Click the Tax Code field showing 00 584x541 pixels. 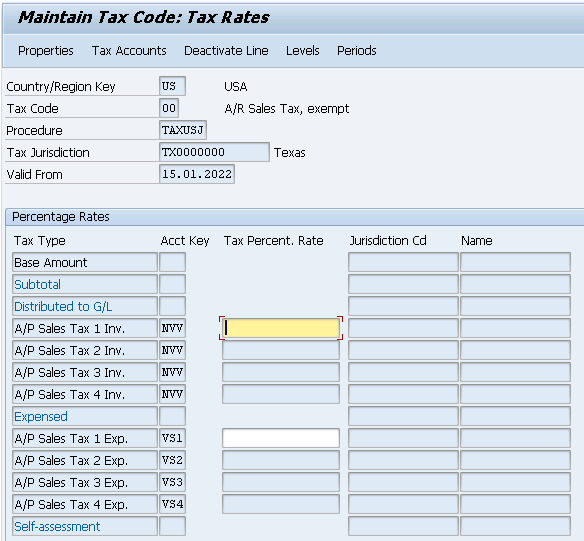(169, 108)
